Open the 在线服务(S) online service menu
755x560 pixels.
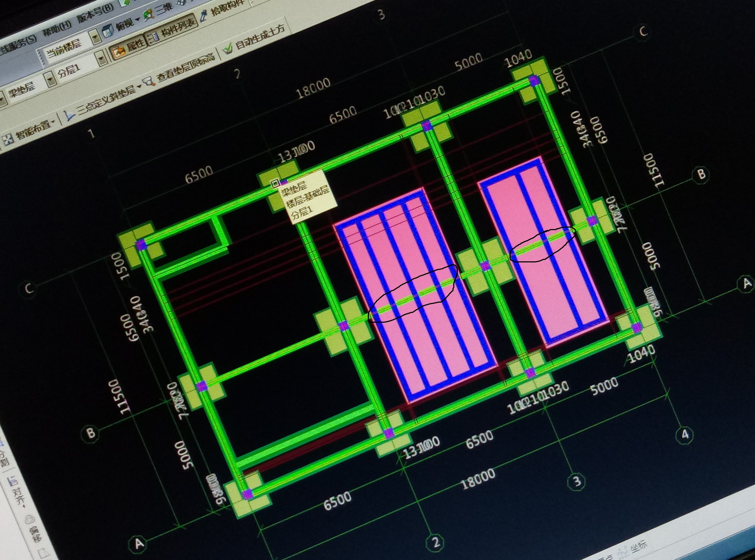click(x=18, y=44)
